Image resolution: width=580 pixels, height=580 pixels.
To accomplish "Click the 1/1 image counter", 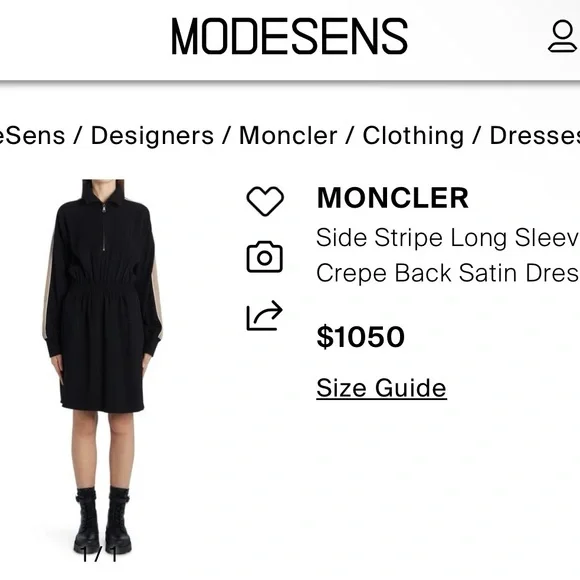I will click(99, 554).
